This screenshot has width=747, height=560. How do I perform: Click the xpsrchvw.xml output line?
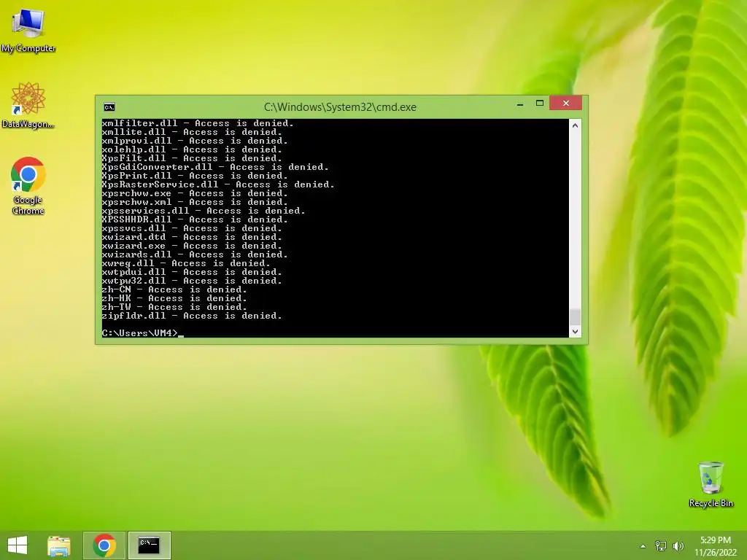(195, 202)
